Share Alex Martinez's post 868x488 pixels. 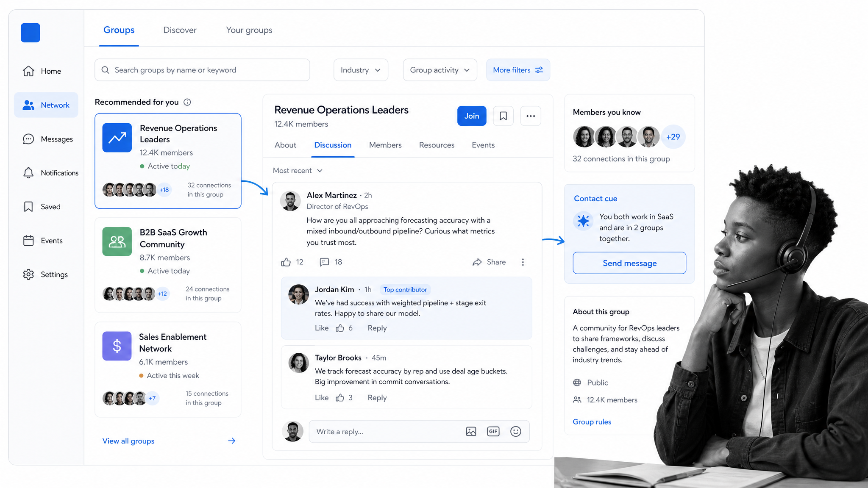[489, 262]
